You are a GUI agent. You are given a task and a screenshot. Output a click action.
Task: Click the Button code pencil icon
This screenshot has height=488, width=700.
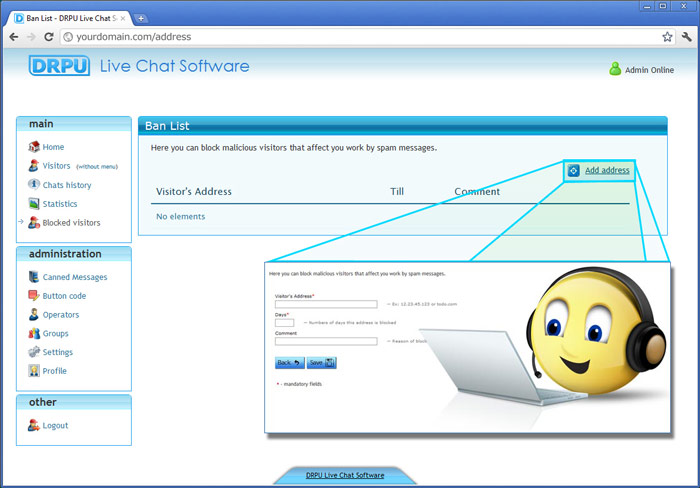click(x=34, y=296)
